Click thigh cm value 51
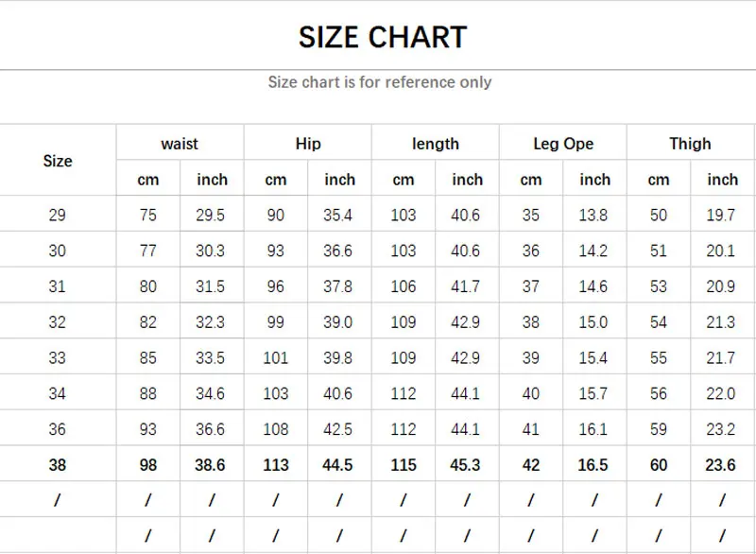 tap(659, 251)
